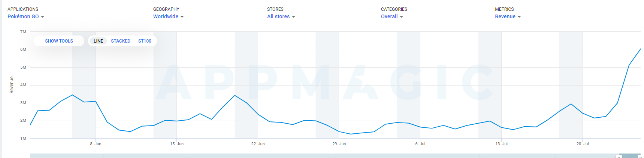Grab the left handle of range navigator
This screenshot has height=158, width=644.
click(x=619, y=157)
